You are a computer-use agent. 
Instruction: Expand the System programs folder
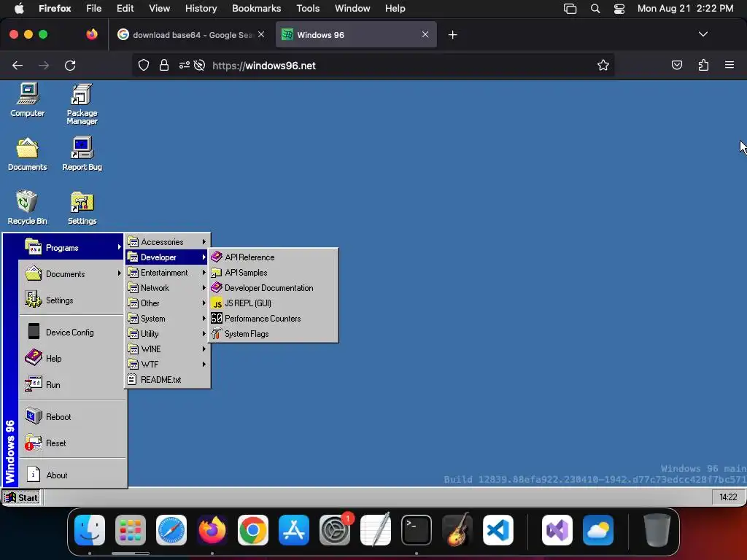pyautogui.click(x=167, y=318)
